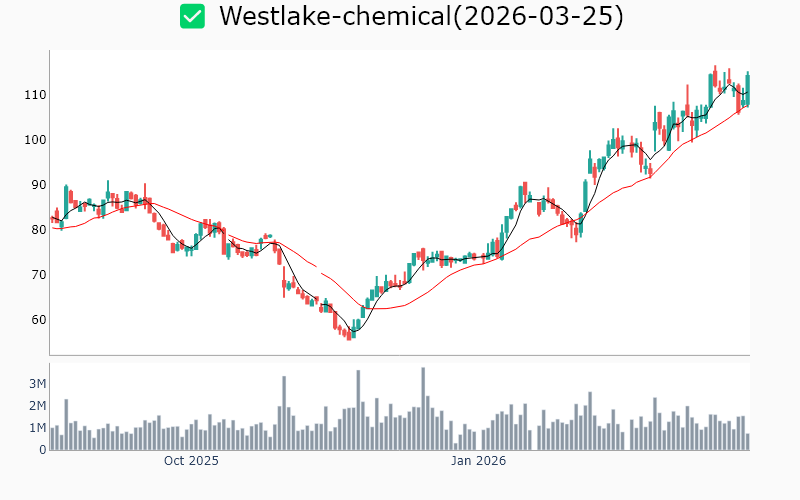Click the Westlake-chemical(2026-03-25) chart title
Image resolution: width=800 pixels, height=500 pixels.
pos(421,16)
